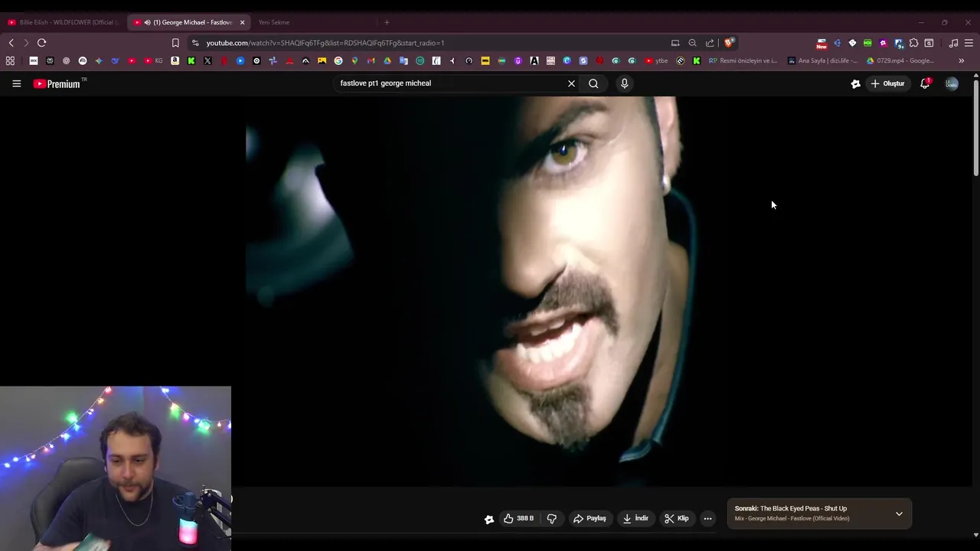This screenshot has width=980, height=551.
Task: Switch to Yeni Sekme tab
Action: point(274,22)
